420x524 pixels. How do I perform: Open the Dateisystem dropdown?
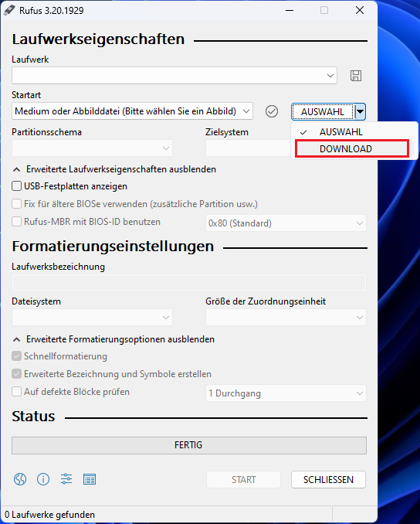(92, 317)
